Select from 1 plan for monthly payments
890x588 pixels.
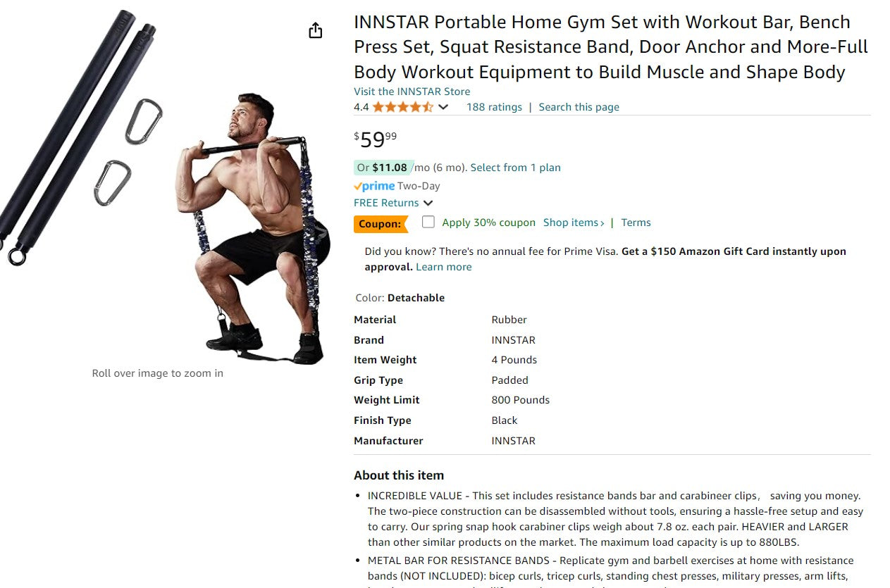point(515,167)
